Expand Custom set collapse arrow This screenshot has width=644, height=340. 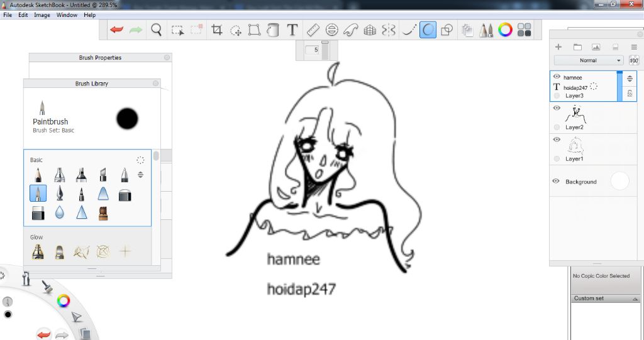click(x=635, y=299)
